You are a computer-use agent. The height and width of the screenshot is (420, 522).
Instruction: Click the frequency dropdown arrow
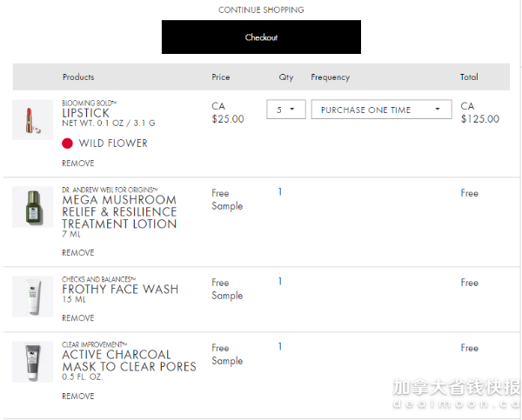438,110
